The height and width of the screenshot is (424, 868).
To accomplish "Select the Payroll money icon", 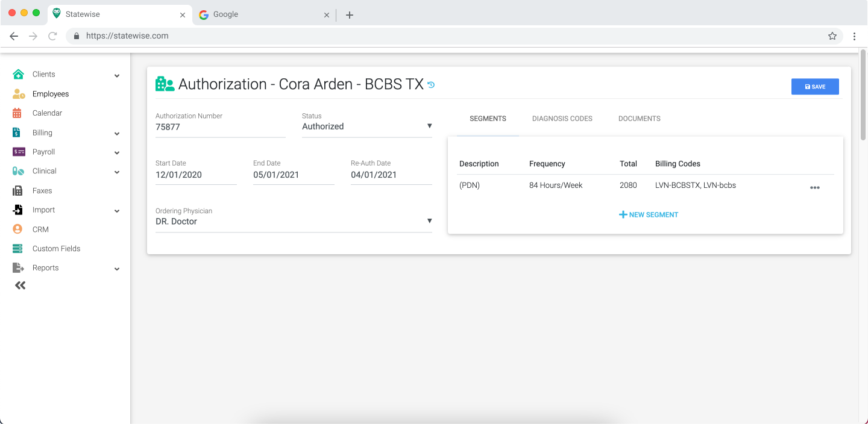I will click(19, 152).
